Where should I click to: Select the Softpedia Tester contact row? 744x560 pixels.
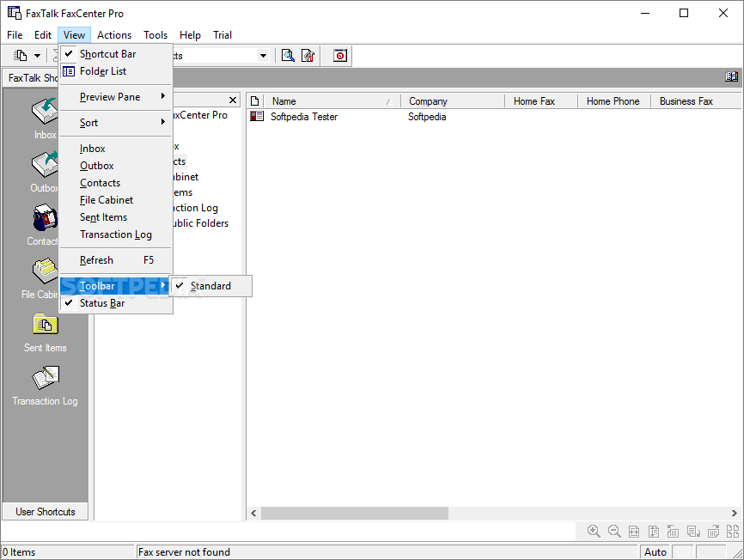494,117
